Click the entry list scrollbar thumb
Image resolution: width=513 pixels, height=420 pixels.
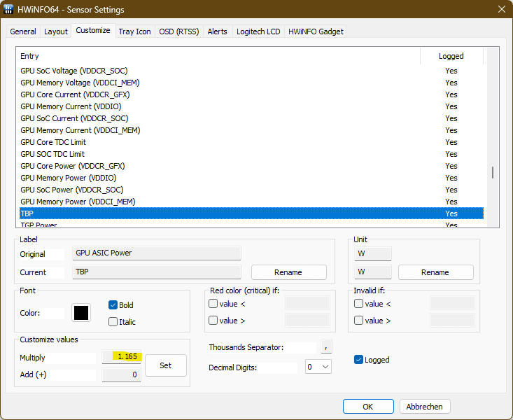point(493,172)
